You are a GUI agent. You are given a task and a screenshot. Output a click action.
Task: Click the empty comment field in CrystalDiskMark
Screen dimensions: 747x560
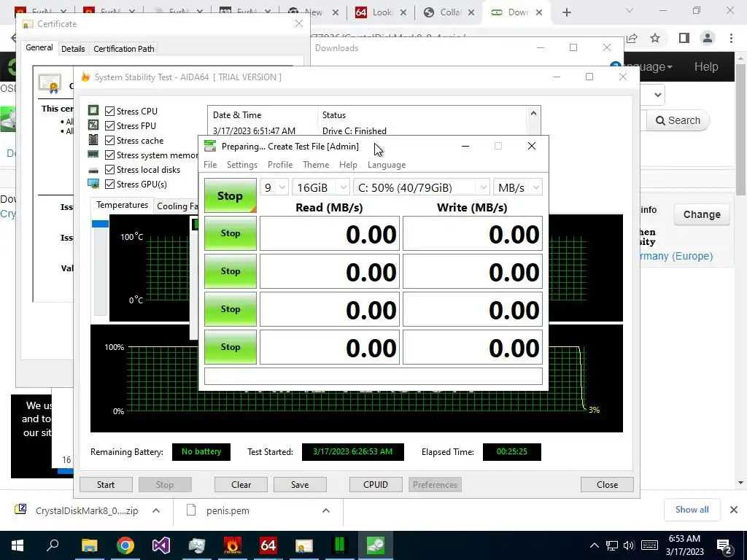point(373,376)
